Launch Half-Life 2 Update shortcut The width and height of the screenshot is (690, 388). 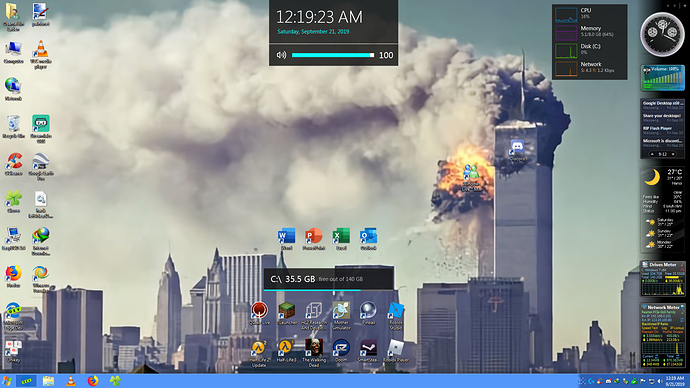click(259, 353)
